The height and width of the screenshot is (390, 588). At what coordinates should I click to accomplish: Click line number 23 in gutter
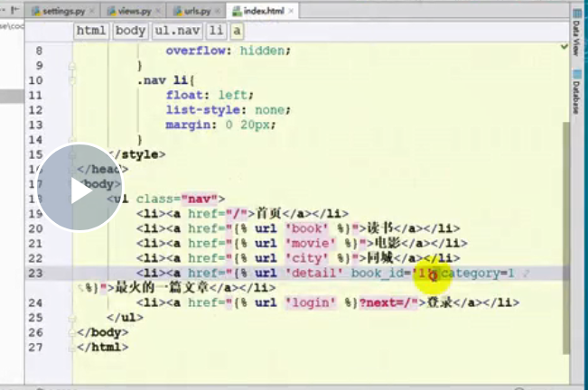point(35,274)
